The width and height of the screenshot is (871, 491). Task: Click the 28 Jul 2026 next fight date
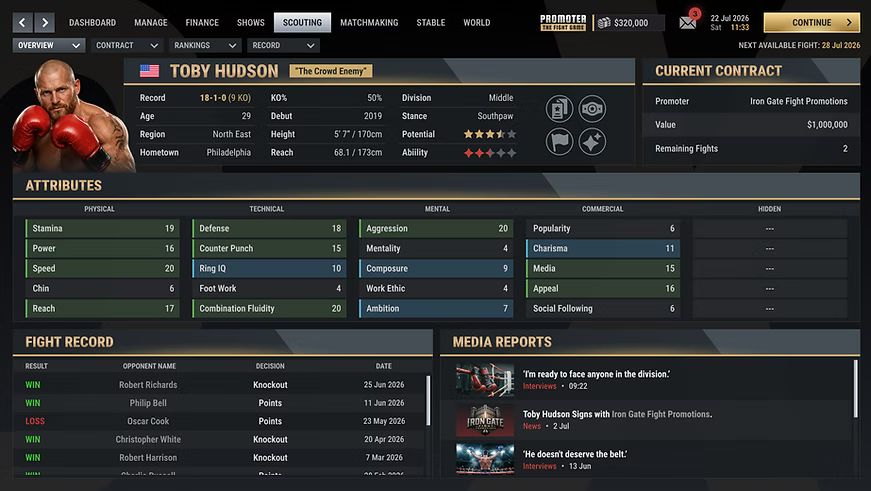(841, 46)
